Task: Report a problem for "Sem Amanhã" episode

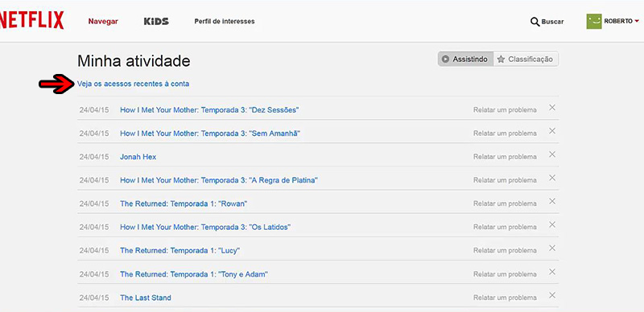Action: (505, 133)
